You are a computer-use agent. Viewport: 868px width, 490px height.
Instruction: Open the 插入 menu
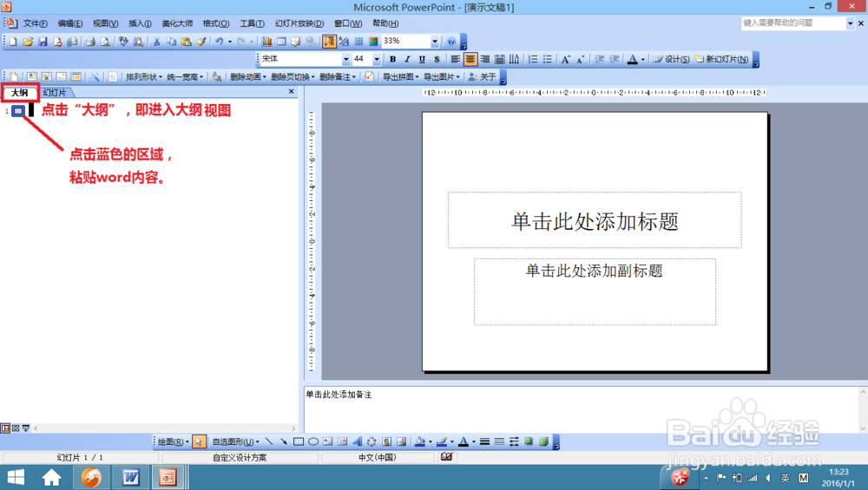140,23
